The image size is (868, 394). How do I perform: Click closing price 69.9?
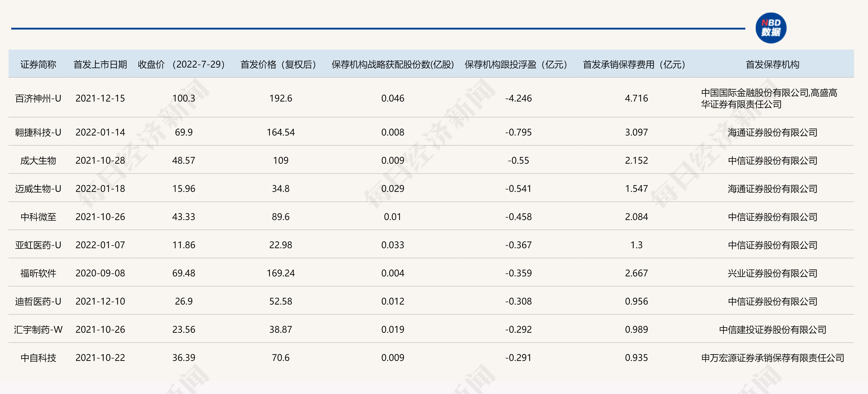click(184, 132)
